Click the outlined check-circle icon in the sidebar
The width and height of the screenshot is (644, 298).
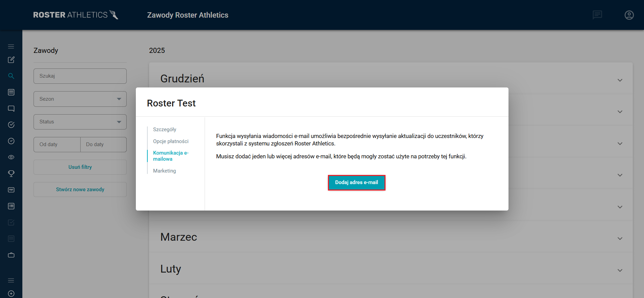[x=11, y=141]
